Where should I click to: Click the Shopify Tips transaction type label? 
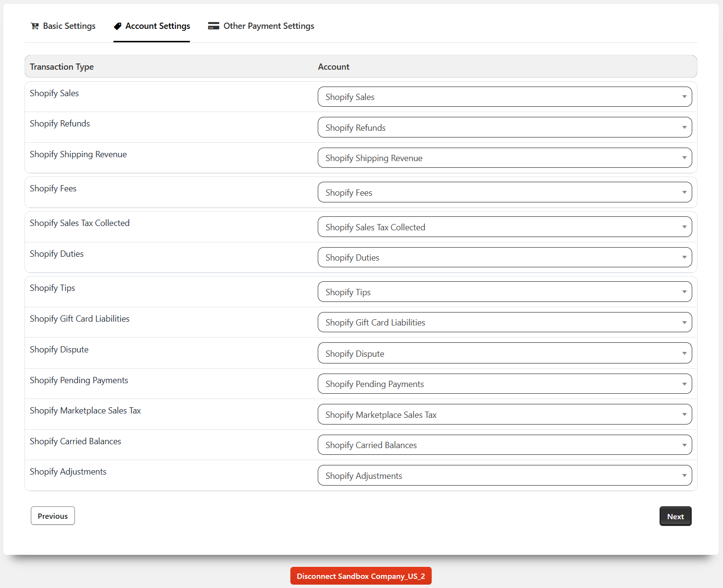click(52, 288)
